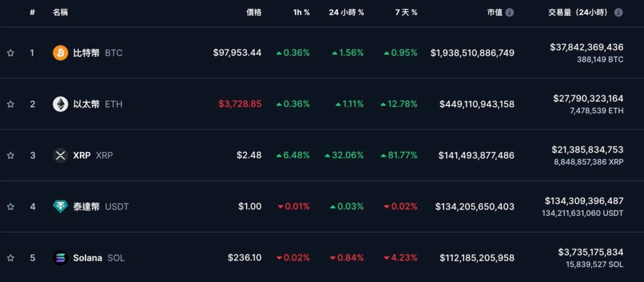Sort by the 名稱 column header

[61, 13]
